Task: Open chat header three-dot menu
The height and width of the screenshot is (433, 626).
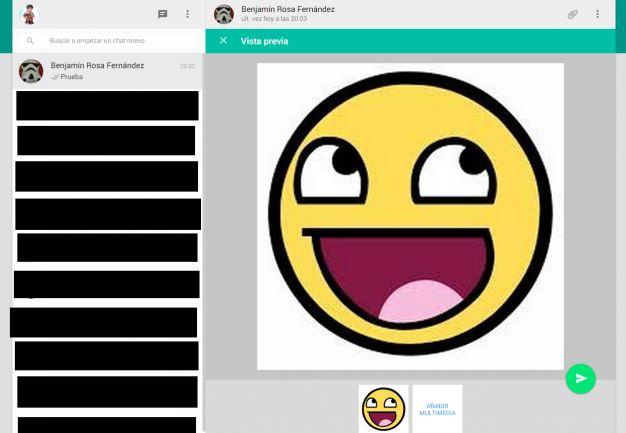Action: point(597,14)
